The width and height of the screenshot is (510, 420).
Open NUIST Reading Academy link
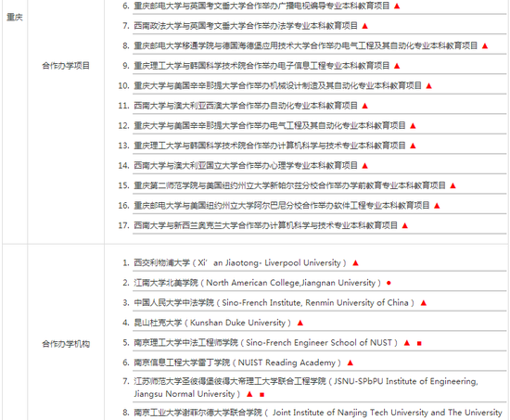237,363
